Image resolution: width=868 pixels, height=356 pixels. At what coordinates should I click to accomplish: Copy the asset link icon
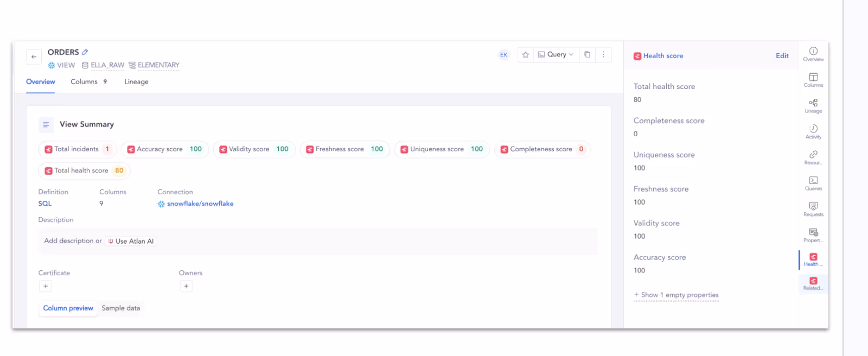(x=587, y=55)
